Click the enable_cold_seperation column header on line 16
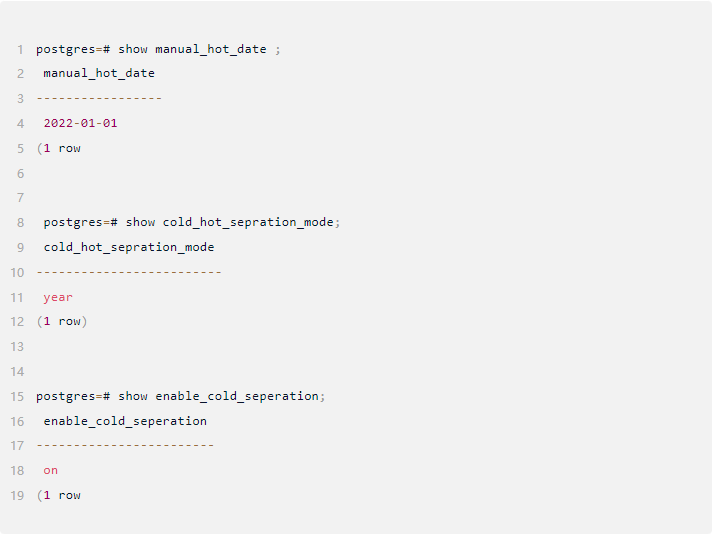Screen dimensions: 713x534 pos(125,421)
